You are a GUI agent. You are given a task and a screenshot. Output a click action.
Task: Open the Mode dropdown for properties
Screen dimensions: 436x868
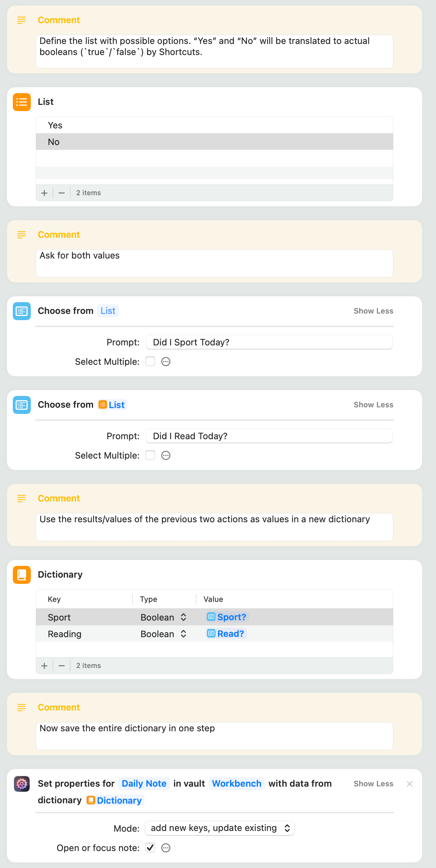220,828
